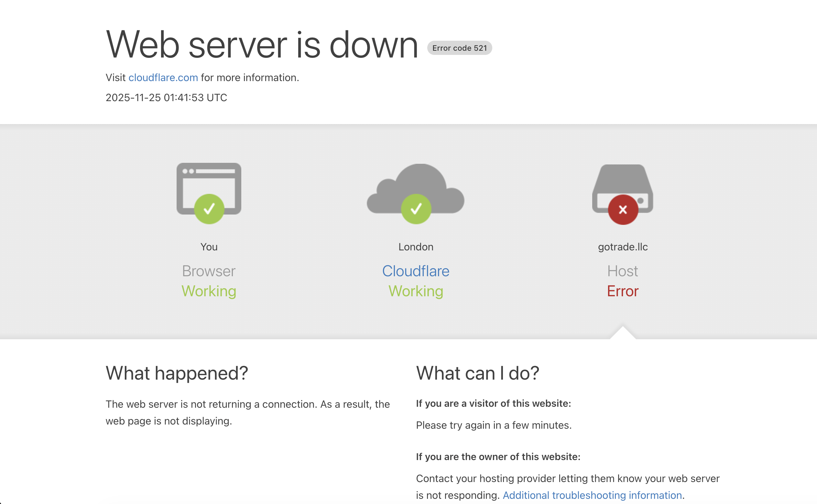Click the Working status under Cloudflare

[x=416, y=291]
